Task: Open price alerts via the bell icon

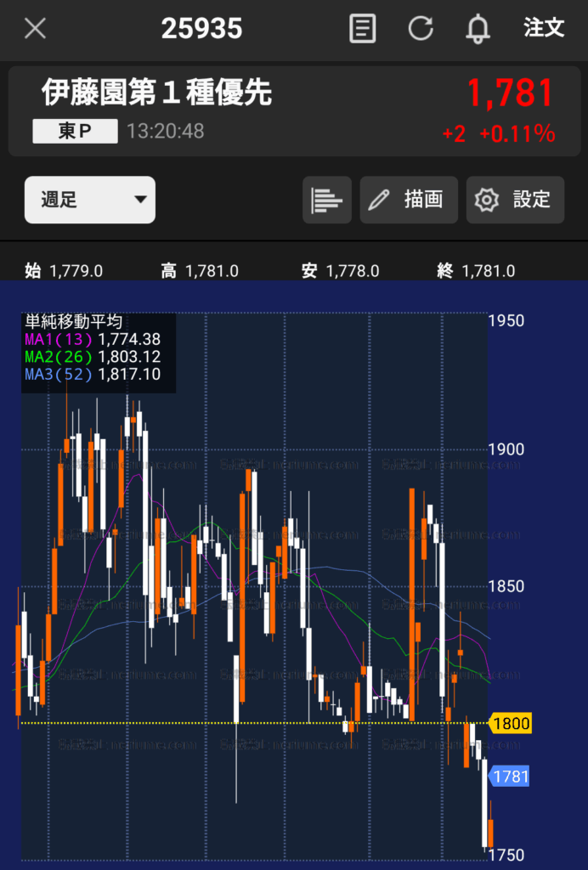Action: [x=478, y=29]
